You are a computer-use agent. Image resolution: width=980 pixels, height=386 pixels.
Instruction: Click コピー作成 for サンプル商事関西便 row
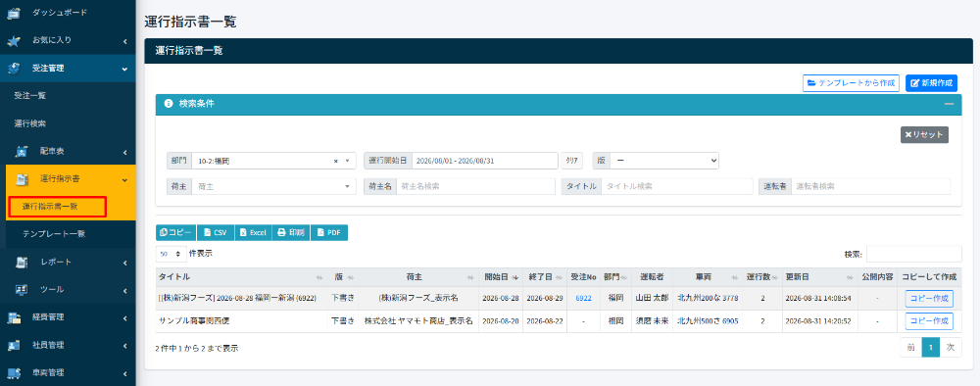coord(929,321)
